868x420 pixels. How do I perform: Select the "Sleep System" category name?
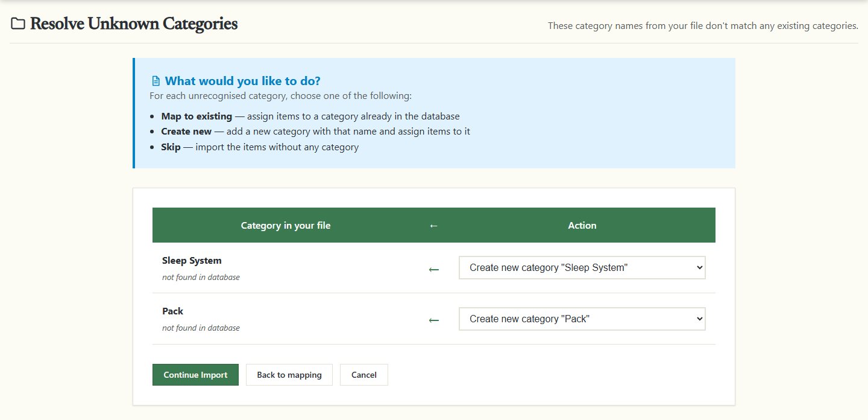tap(192, 261)
